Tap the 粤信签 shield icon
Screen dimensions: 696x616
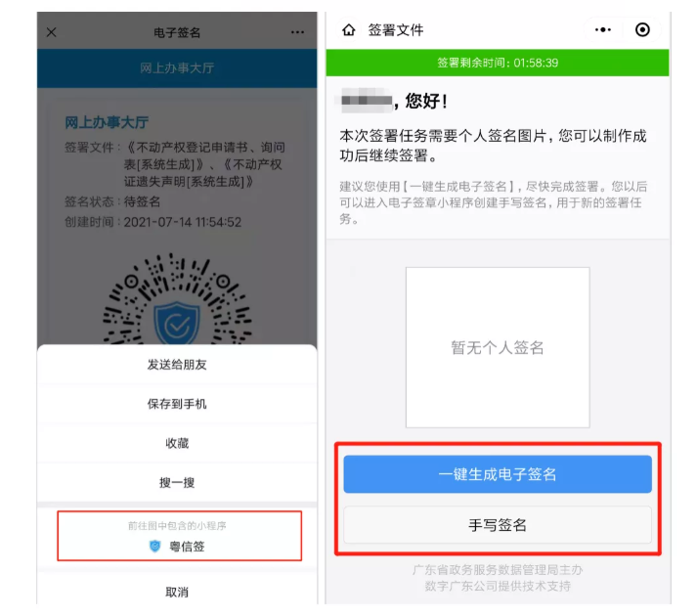[x=154, y=546]
